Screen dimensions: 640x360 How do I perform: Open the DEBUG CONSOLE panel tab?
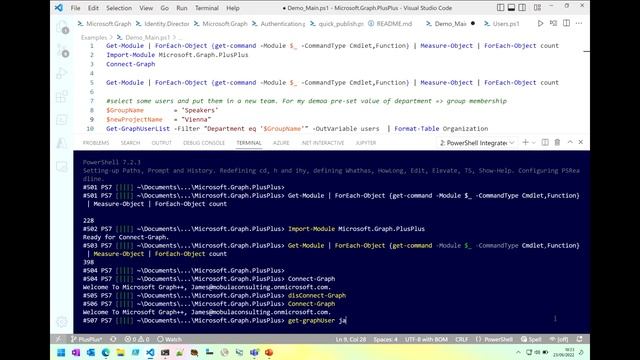[204, 143]
